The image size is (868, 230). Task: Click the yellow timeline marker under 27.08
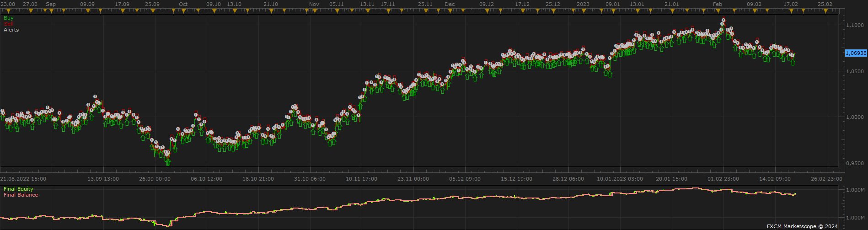point(30,11)
